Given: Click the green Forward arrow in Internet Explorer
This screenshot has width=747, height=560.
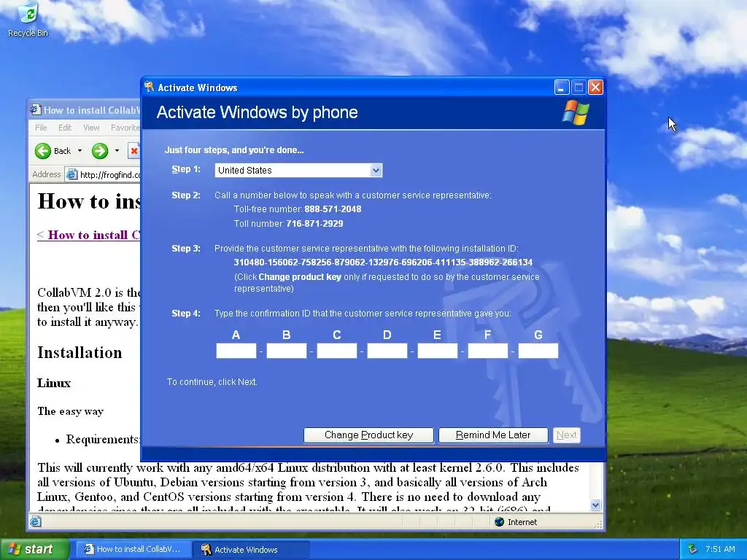Looking at the screenshot, I should [x=100, y=151].
